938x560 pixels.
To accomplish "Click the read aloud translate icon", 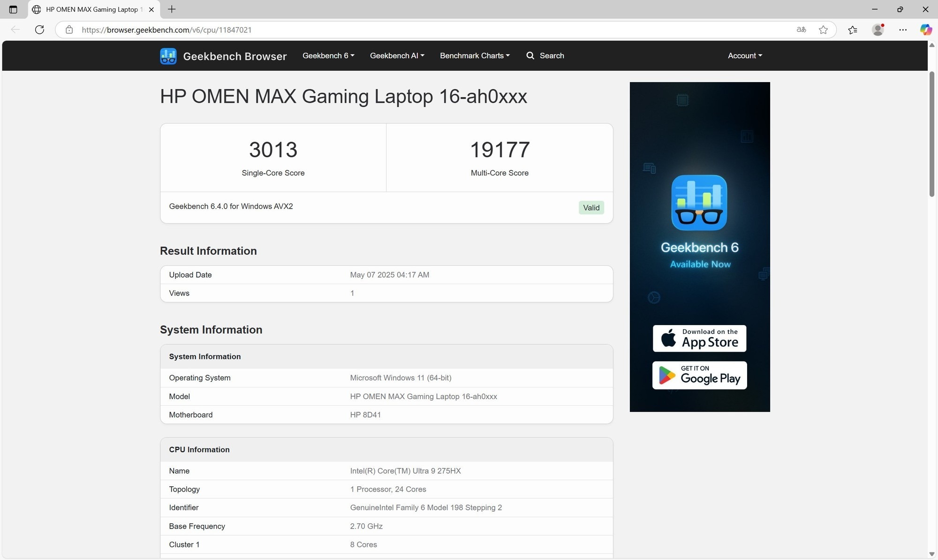I will (801, 30).
